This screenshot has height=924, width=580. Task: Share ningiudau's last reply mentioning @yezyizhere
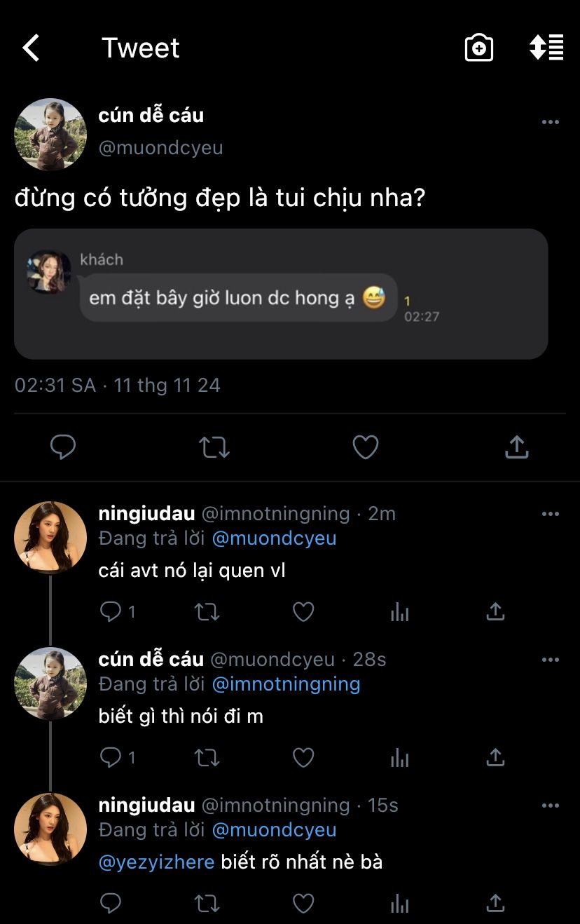pos(495,903)
